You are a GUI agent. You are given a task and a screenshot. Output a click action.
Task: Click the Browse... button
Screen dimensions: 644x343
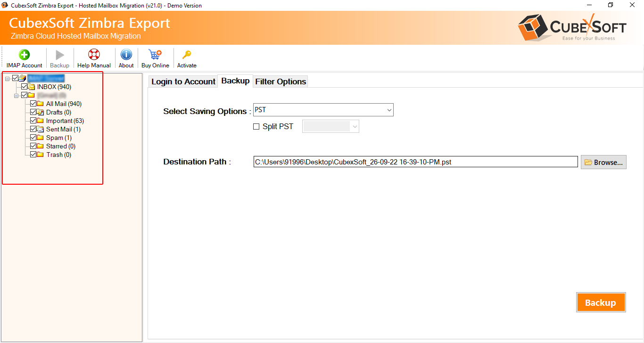pyautogui.click(x=603, y=162)
